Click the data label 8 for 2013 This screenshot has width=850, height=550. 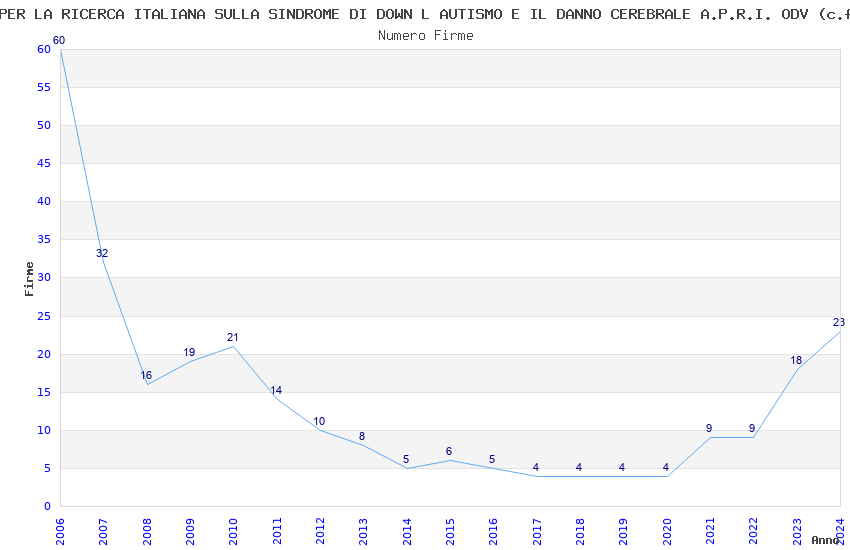(362, 436)
